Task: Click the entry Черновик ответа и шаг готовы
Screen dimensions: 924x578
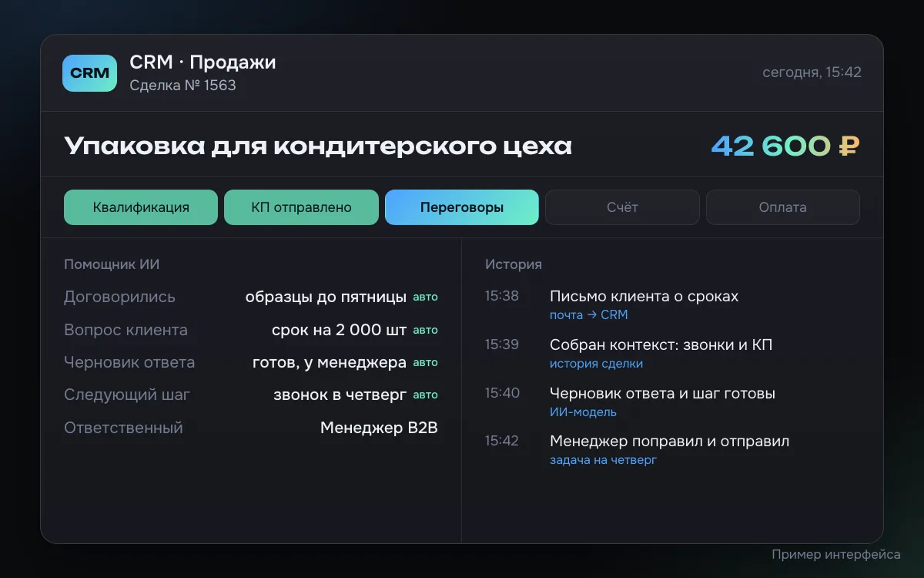Action: point(662,394)
